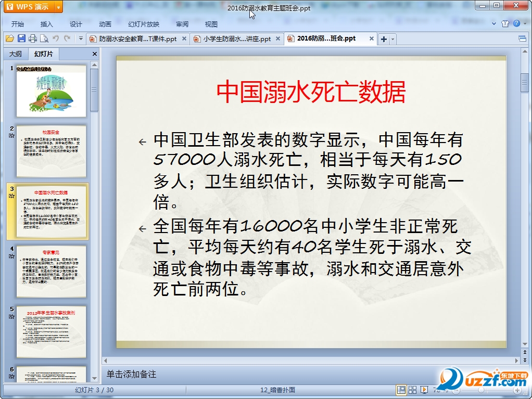Expand the dropdown arrow beside the new tab plus
The image size is (532, 399).
[x=393, y=39]
